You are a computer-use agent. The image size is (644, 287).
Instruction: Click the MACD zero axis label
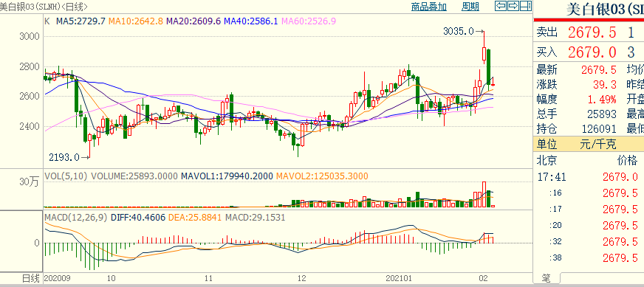[36, 243]
